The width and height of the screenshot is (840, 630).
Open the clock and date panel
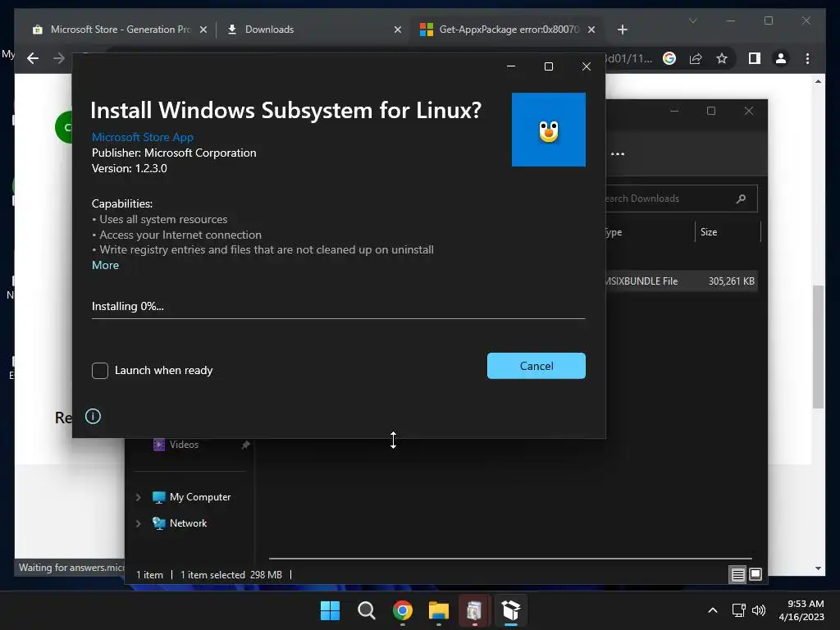tap(801, 610)
